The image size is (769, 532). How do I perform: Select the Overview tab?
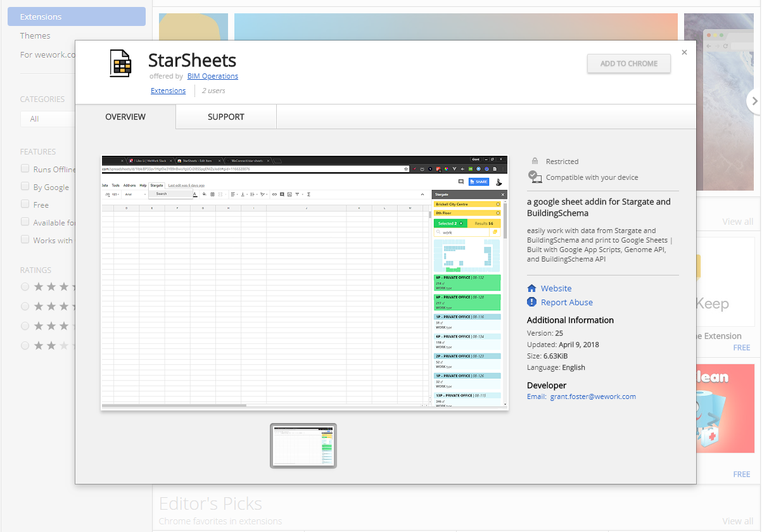coord(125,117)
